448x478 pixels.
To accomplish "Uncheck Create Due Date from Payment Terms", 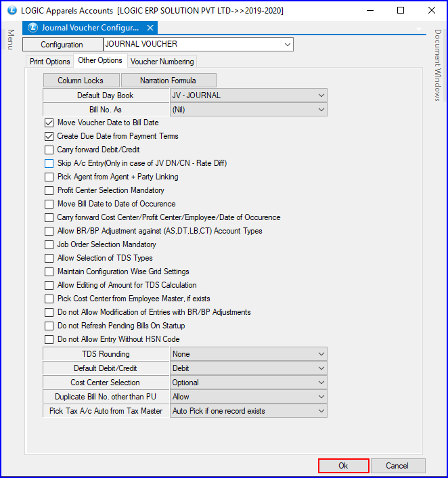I will click(49, 136).
